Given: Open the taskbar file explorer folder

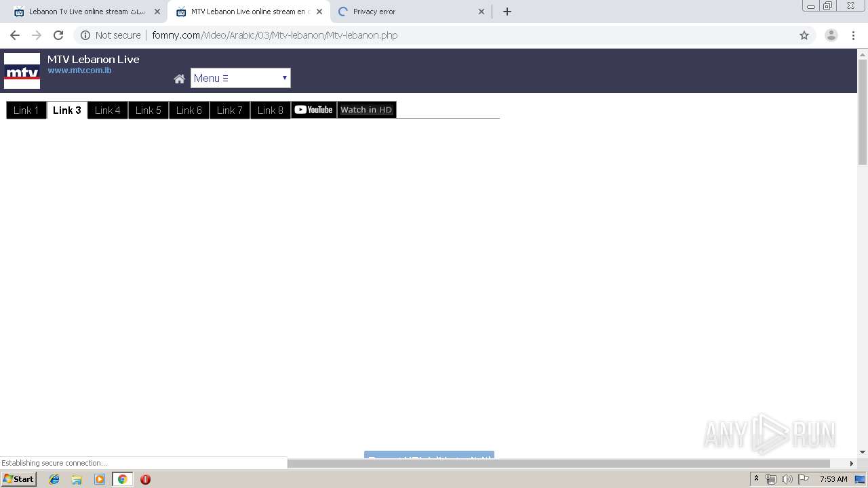Looking at the screenshot, I should [x=77, y=479].
